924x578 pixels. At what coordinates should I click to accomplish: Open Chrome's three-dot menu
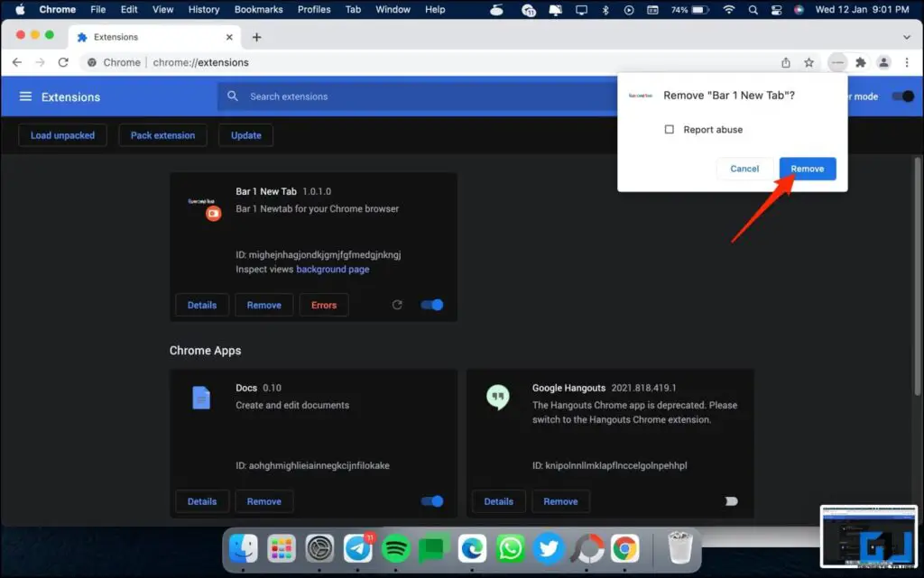click(907, 62)
